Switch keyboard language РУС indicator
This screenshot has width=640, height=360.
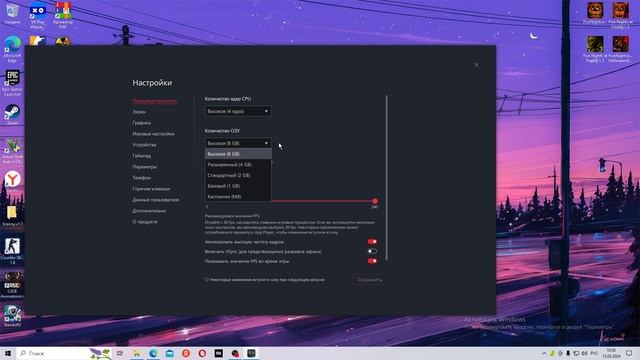594,353
